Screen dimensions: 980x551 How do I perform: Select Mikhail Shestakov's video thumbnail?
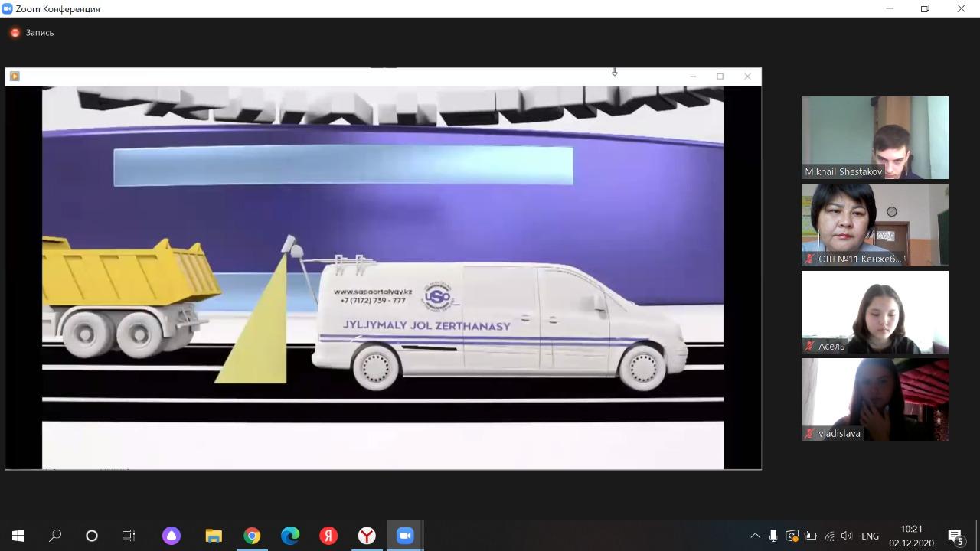coord(874,138)
